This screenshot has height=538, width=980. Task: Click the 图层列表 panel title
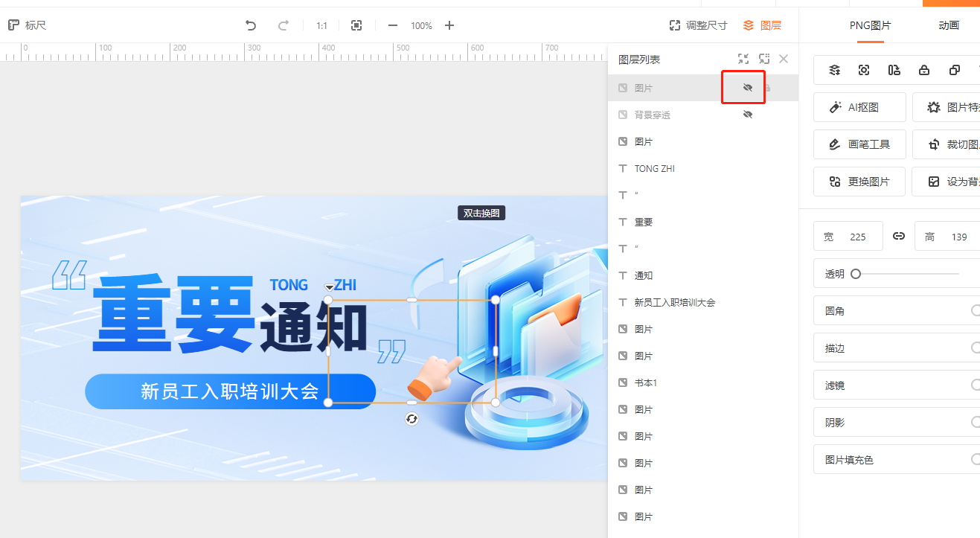point(639,60)
